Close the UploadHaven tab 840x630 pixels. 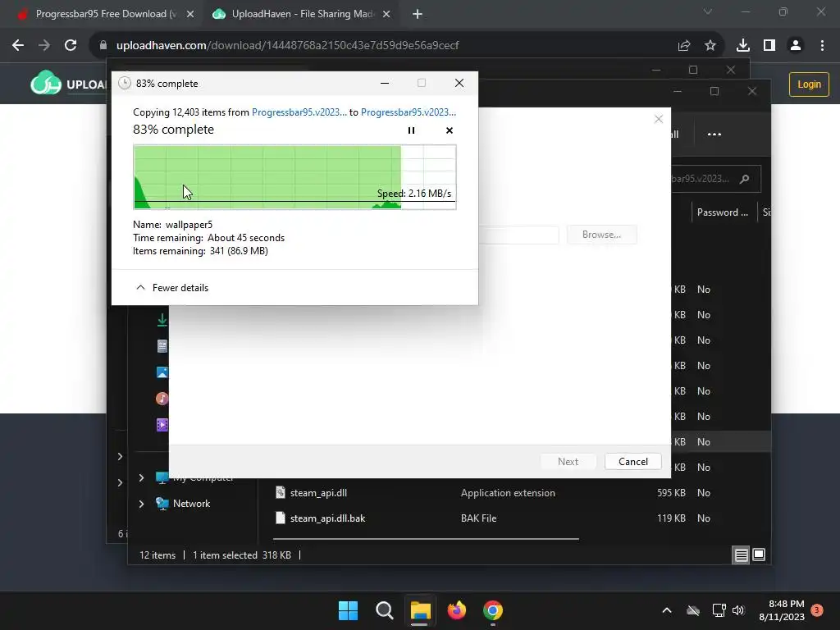pyautogui.click(x=386, y=15)
